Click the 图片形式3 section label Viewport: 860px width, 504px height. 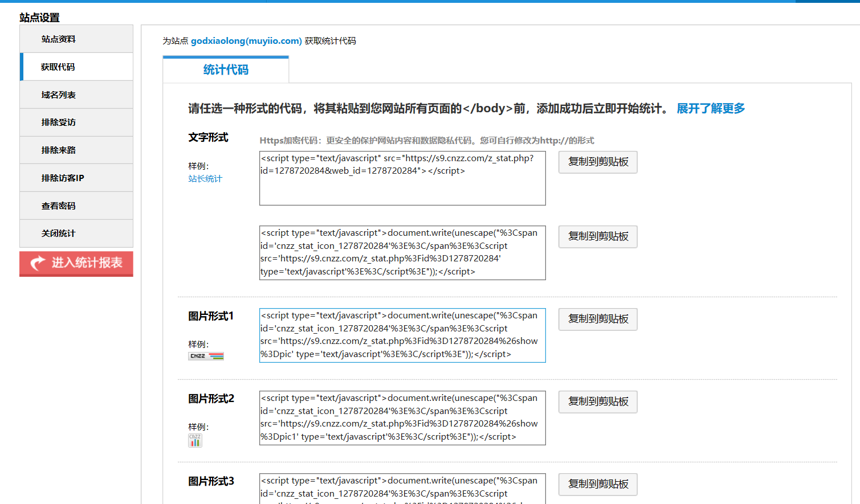coord(211,481)
